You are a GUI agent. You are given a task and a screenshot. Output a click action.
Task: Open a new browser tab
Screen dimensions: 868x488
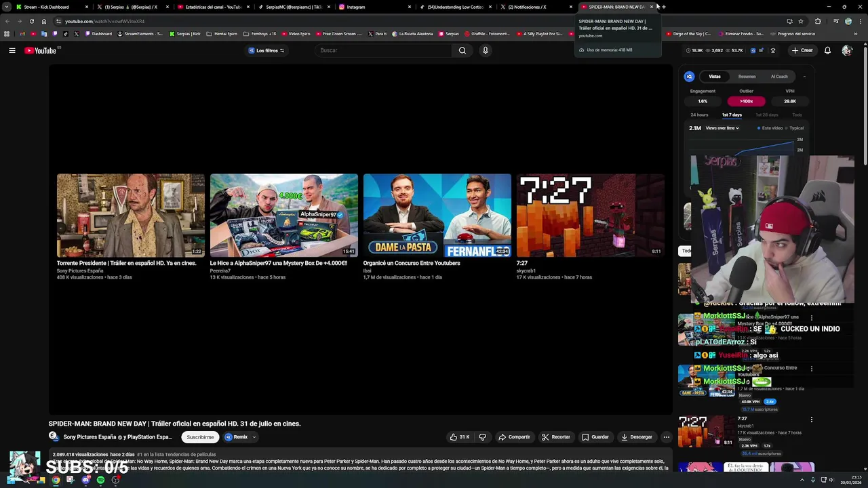pyautogui.click(x=664, y=7)
